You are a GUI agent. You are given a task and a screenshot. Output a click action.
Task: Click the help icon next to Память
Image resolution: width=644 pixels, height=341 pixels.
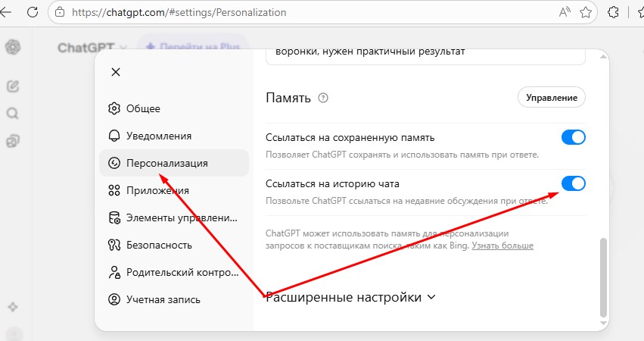tap(323, 98)
